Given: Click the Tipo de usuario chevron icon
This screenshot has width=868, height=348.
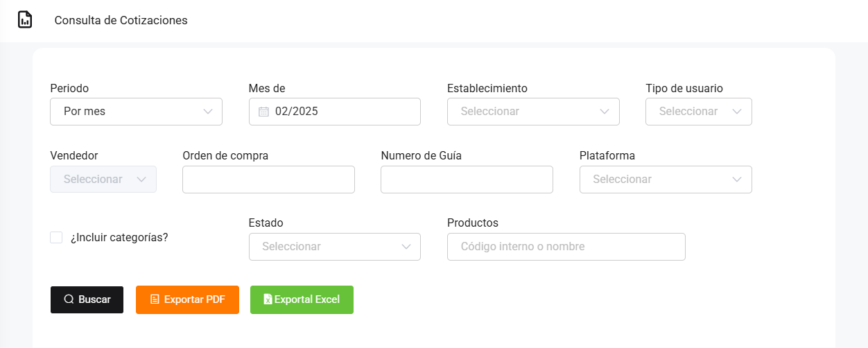Looking at the screenshot, I should pyautogui.click(x=738, y=112).
